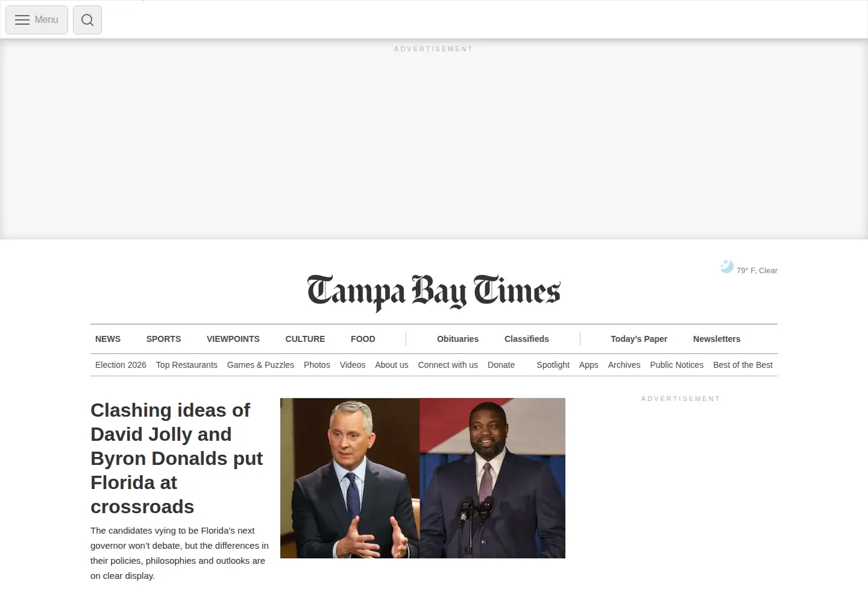This screenshot has width=868, height=603.
Task: Click the weather moon icon
Action: [727, 267]
